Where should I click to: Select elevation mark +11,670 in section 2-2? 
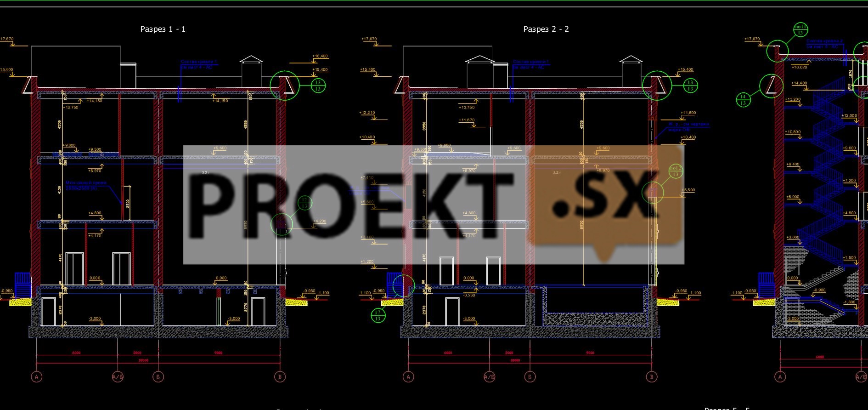click(x=467, y=120)
